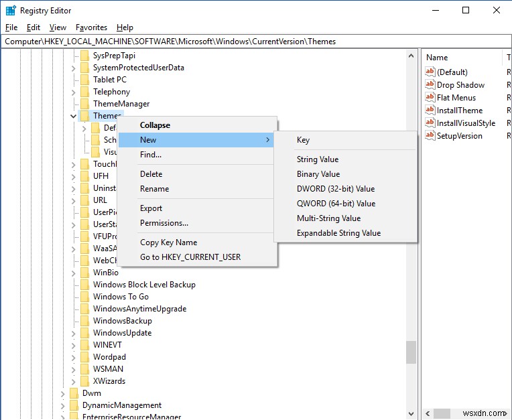Create a new Multi-String Value
Viewport: 512px width, 420px height.
pos(346,218)
